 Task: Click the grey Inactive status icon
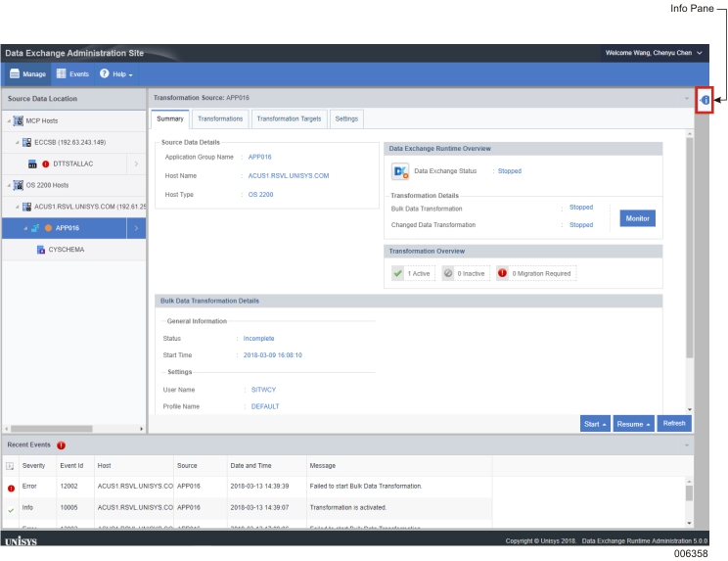pyautogui.click(x=447, y=273)
